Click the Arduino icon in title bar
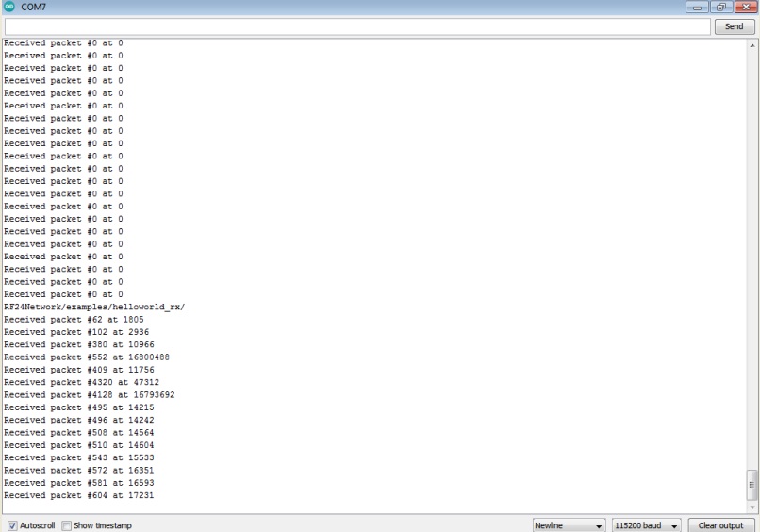This screenshot has width=760, height=532. point(9,7)
